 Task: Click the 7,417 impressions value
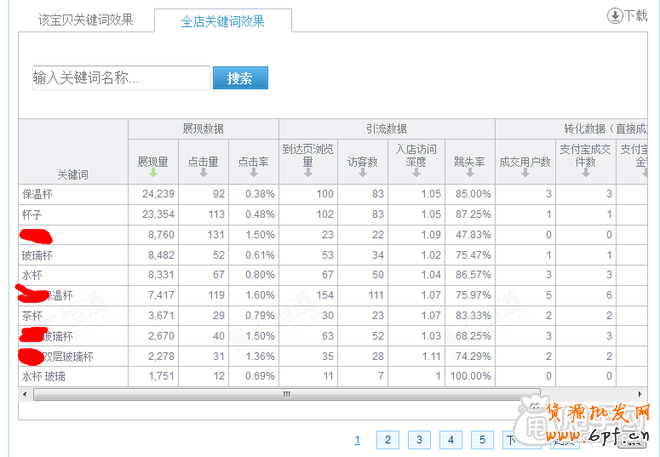click(161, 295)
